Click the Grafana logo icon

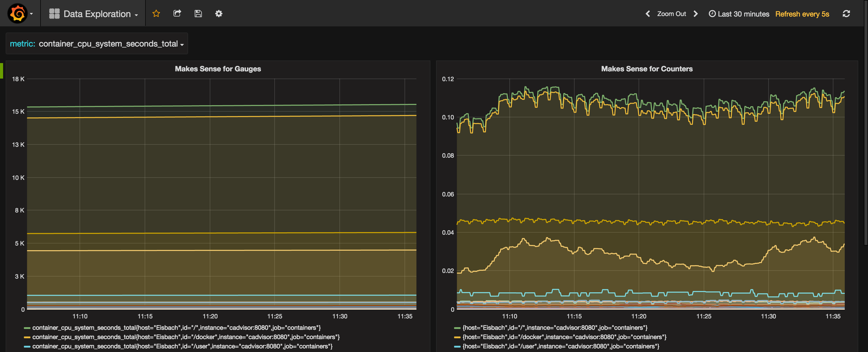click(x=18, y=13)
